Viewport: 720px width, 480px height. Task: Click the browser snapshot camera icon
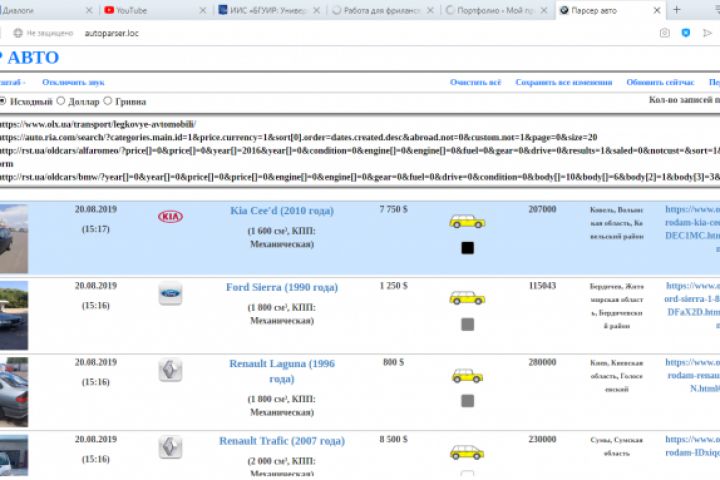tap(664, 33)
